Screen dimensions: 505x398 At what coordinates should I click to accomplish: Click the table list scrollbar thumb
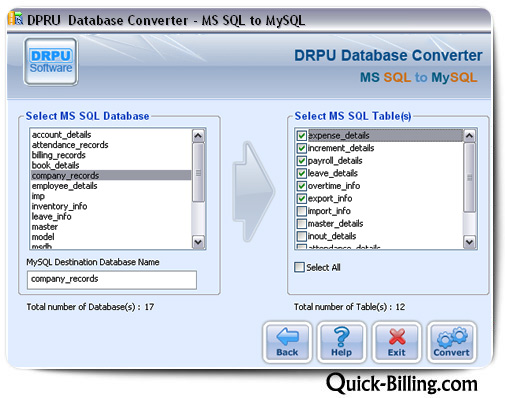tap(469, 178)
